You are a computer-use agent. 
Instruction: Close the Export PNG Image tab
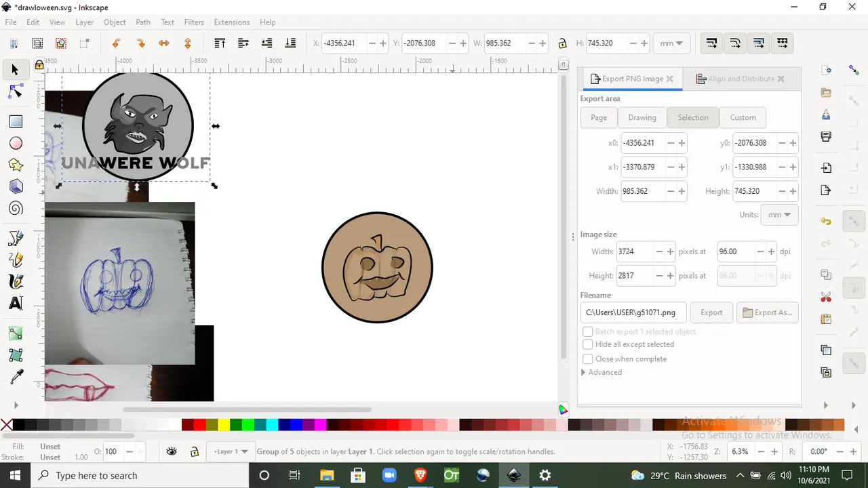pyautogui.click(x=669, y=79)
